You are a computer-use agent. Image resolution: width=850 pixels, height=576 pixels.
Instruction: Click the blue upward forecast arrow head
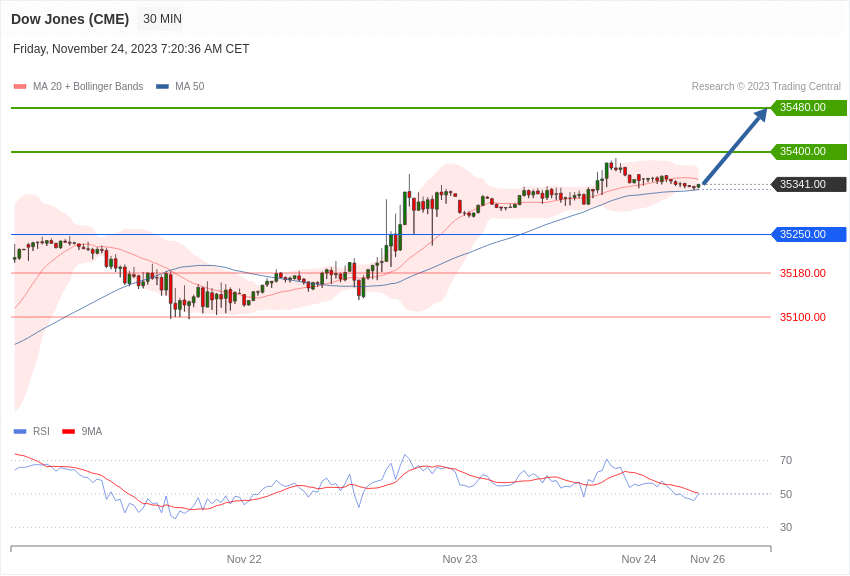click(761, 114)
